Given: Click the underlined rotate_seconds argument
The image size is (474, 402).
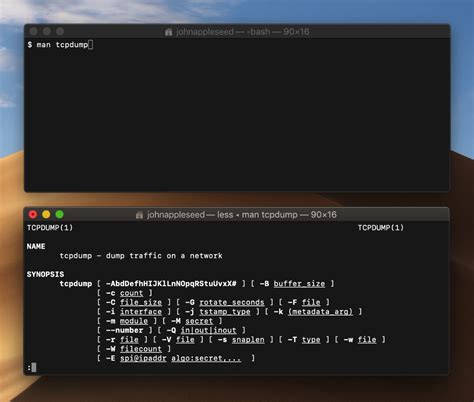Looking at the screenshot, I should point(232,302).
